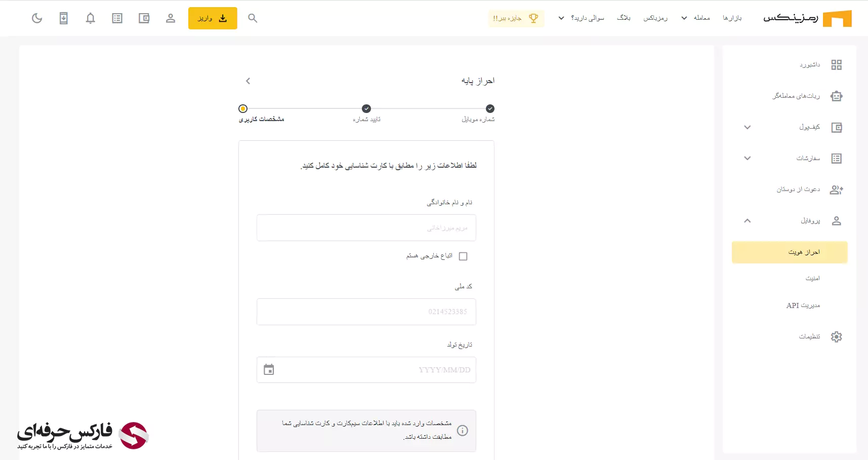Open user account icon in top bar
The image size is (868, 460).
tap(171, 18)
